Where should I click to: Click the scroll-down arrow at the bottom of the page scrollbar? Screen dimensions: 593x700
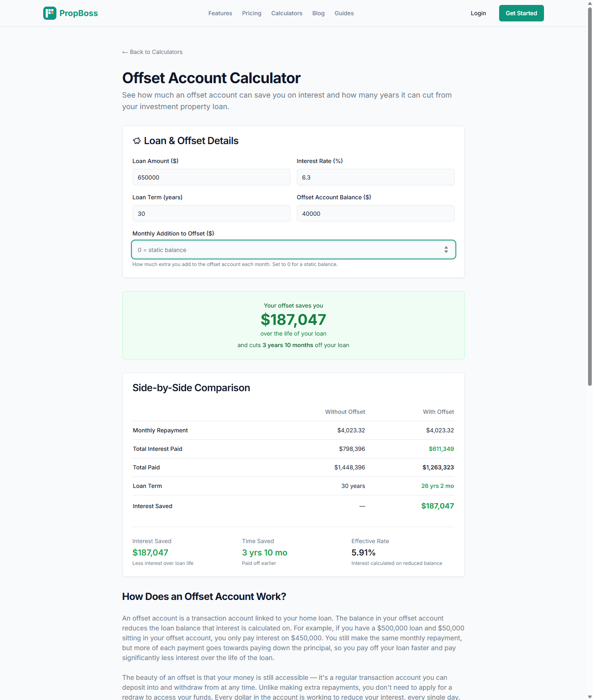pos(590,697)
